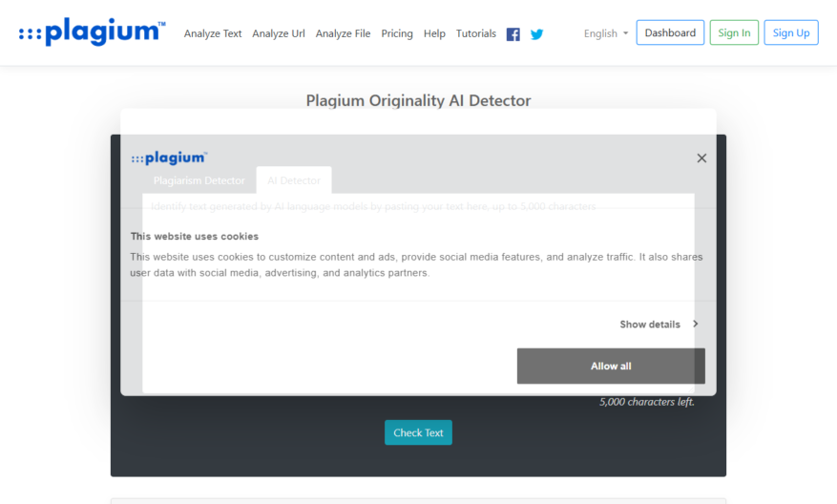Open the Tutorials page
Viewport: 837px width, 504px height.
475,33
